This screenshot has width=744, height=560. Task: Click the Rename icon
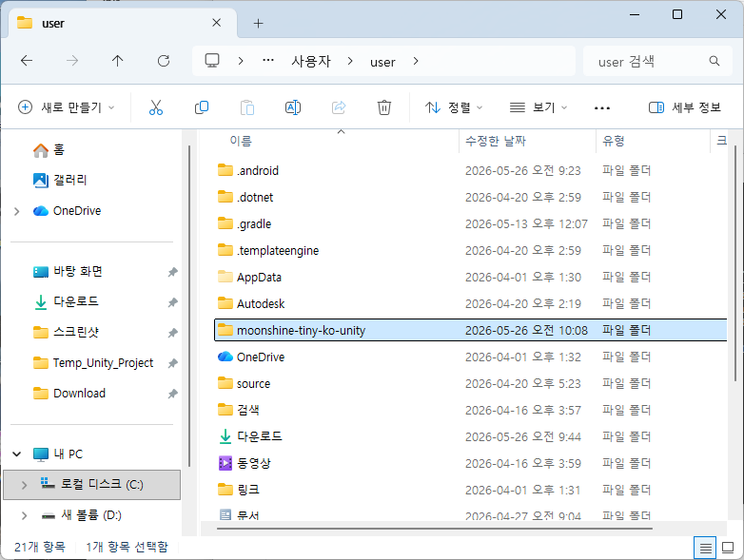[293, 107]
